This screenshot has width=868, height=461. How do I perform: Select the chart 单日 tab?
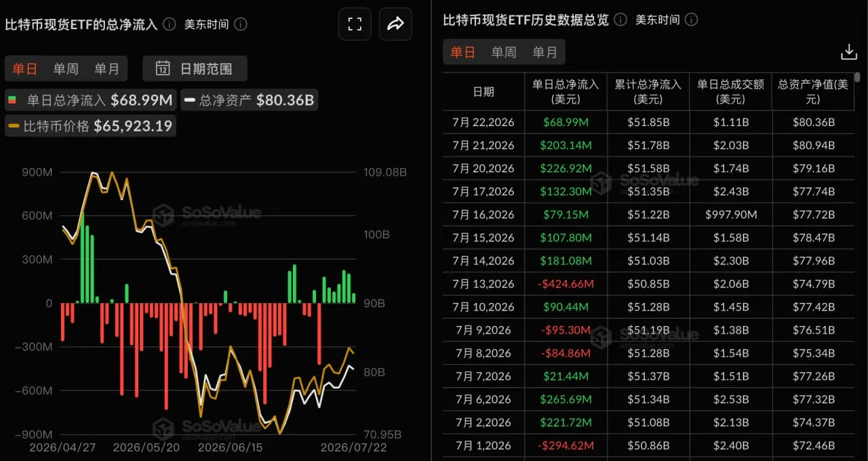[25, 68]
